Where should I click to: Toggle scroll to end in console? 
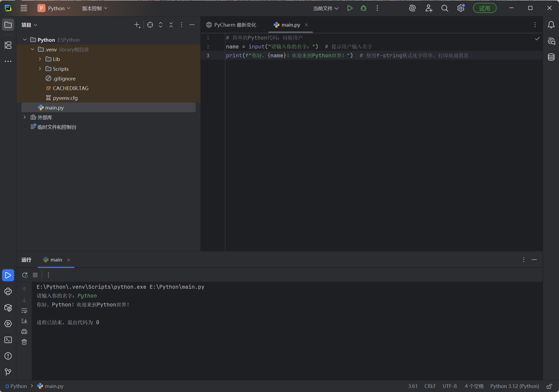point(24,321)
